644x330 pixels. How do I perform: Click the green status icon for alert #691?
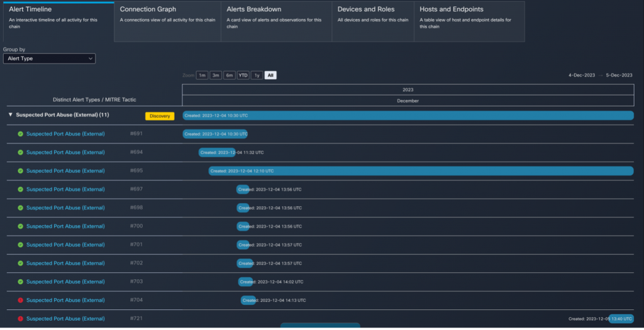(x=20, y=134)
